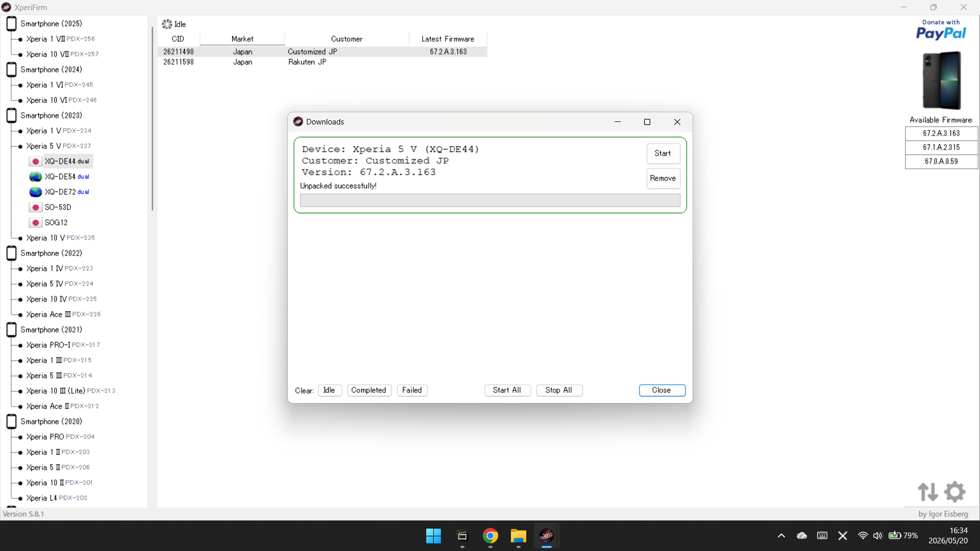The image size is (980, 551).
Task: Clear Idle downloads
Action: [329, 390]
